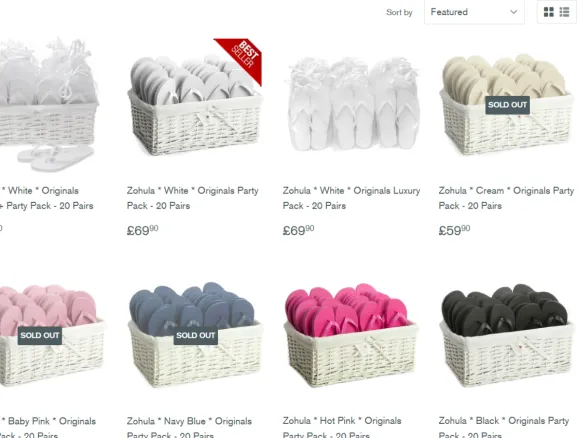The height and width of the screenshot is (438, 584).
Task: Open Black flip flops basket image
Action: tap(507, 335)
